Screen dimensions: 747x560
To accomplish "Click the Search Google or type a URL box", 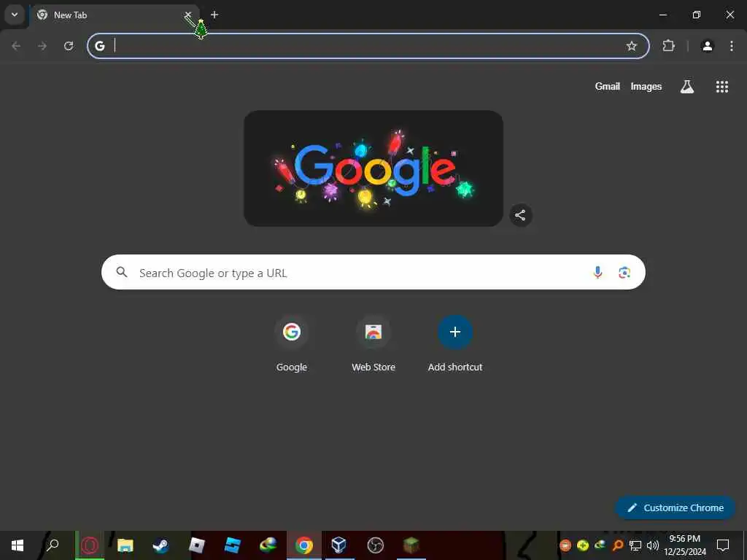I will click(x=373, y=272).
